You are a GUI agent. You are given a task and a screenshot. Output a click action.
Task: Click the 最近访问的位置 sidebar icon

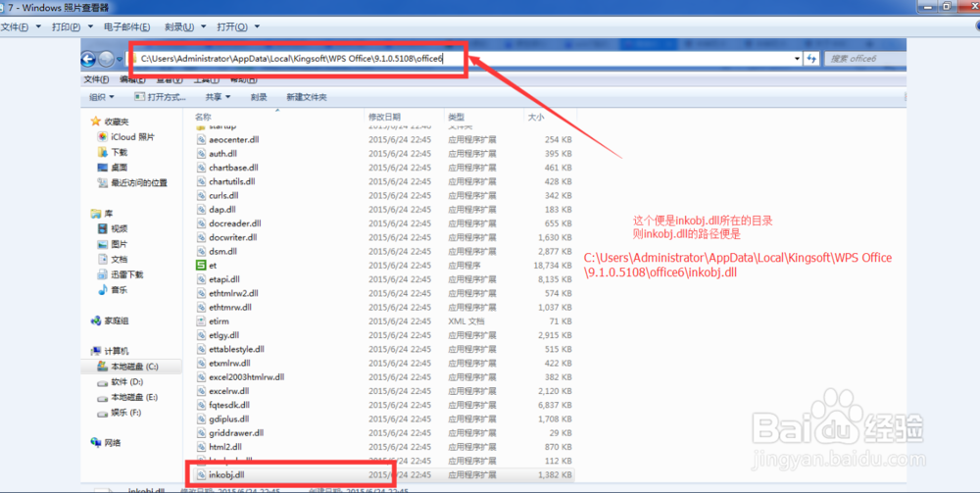point(103,183)
